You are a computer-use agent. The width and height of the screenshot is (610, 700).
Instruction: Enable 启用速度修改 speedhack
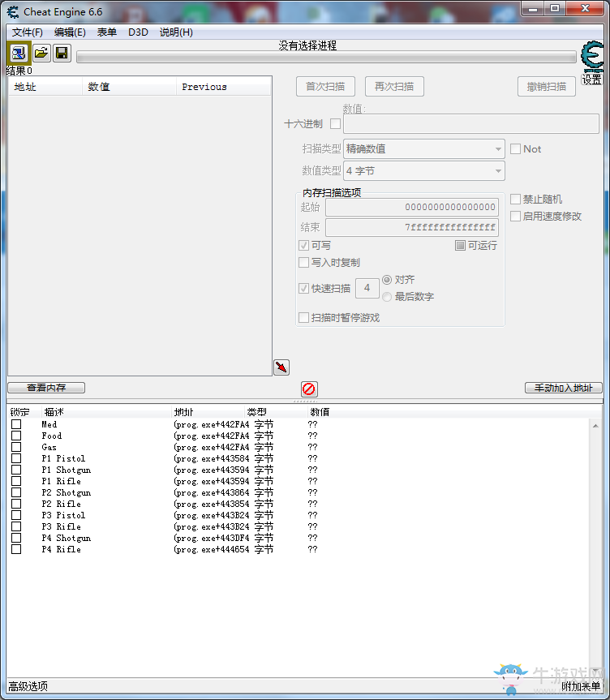515,216
